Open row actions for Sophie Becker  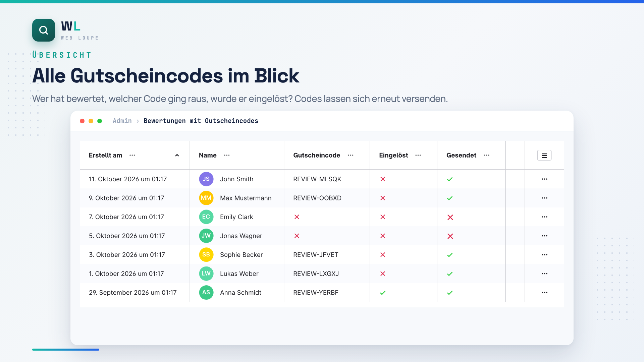[544, 255]
